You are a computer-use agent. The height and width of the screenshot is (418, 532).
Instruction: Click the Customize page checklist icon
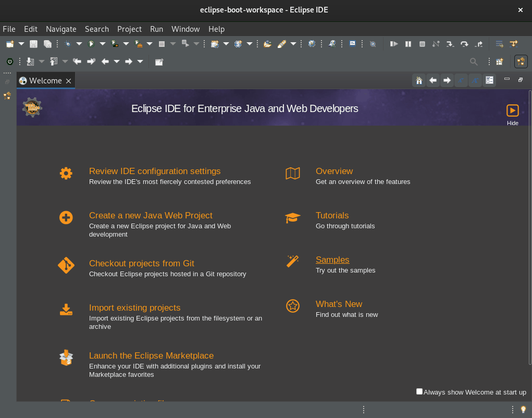tap(489, 80)
